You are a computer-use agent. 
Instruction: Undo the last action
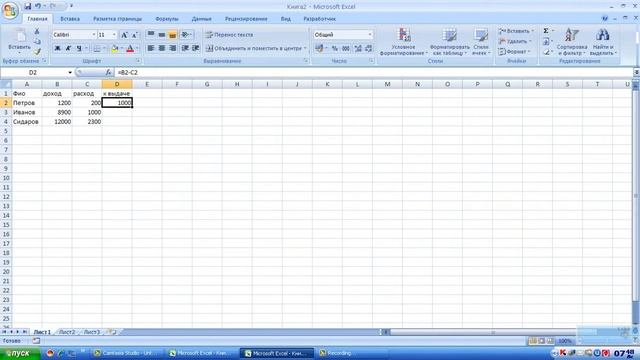38,6
